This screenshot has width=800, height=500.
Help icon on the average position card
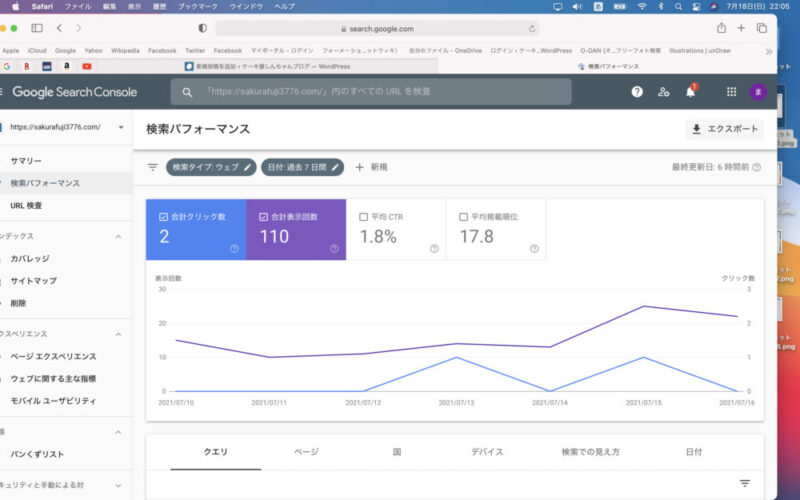[x=534, y=248]
